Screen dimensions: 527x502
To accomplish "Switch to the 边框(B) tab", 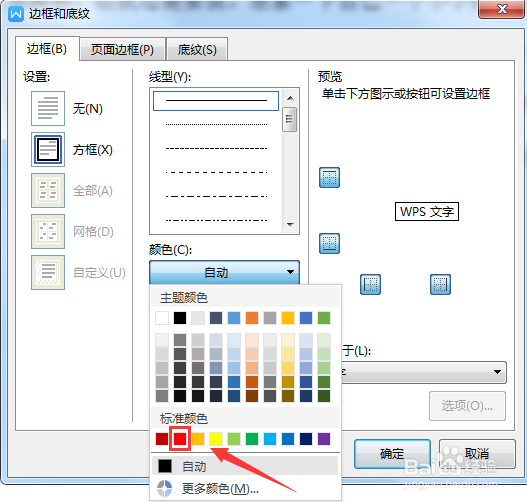I will [47, 49].
